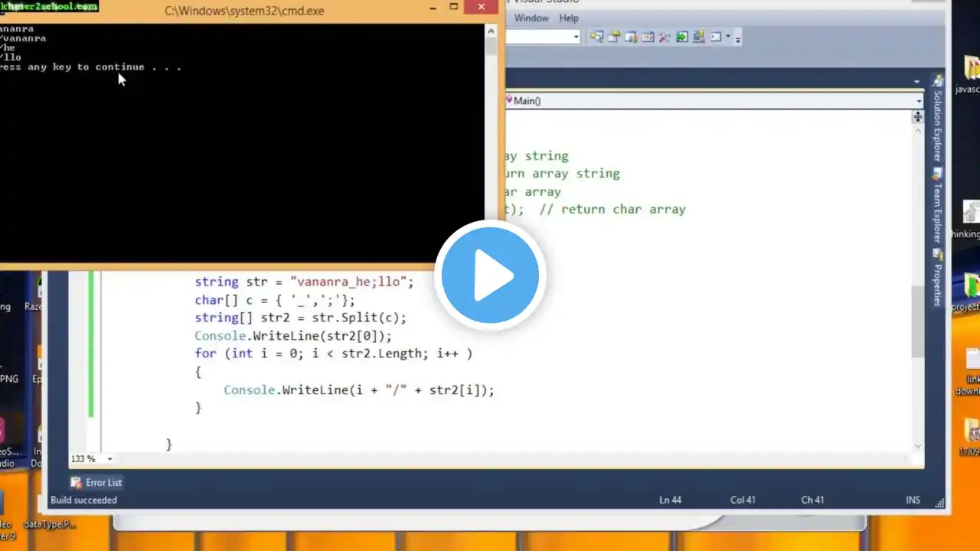Click the "any key to continue" console line
Viewport: 980px width, 551px height.
tap(91, 67)
